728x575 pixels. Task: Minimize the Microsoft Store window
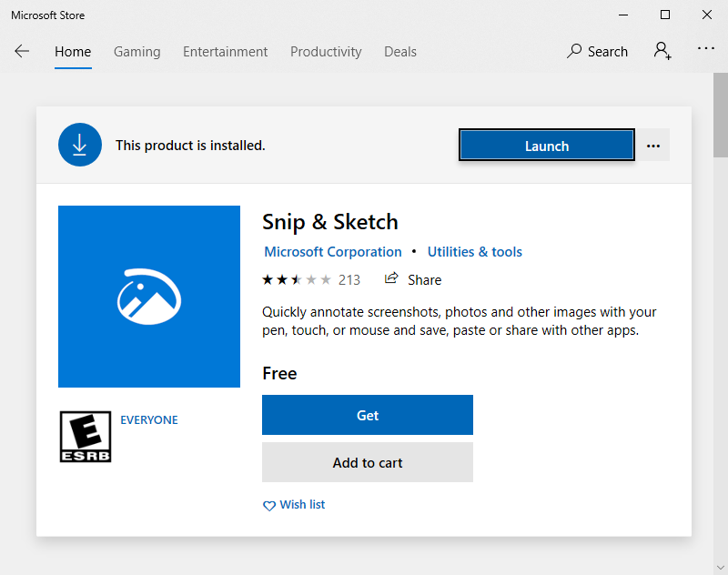tap(623, 15)
